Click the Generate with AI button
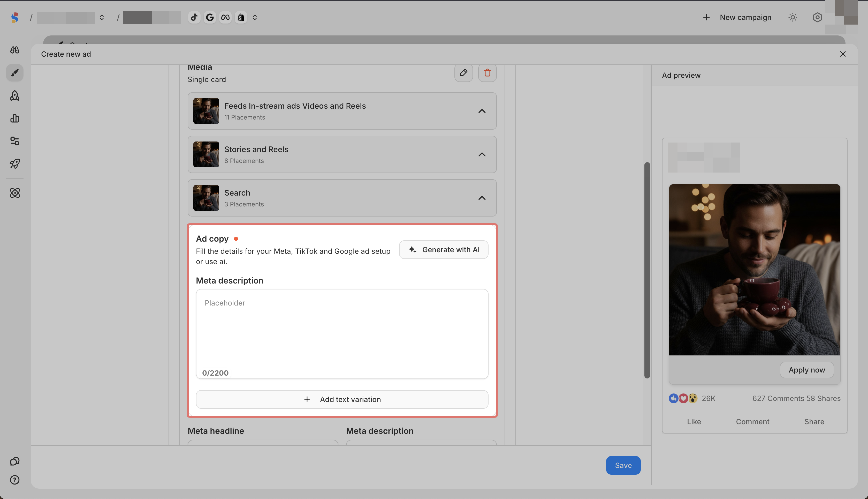 (x=443, y=249)
